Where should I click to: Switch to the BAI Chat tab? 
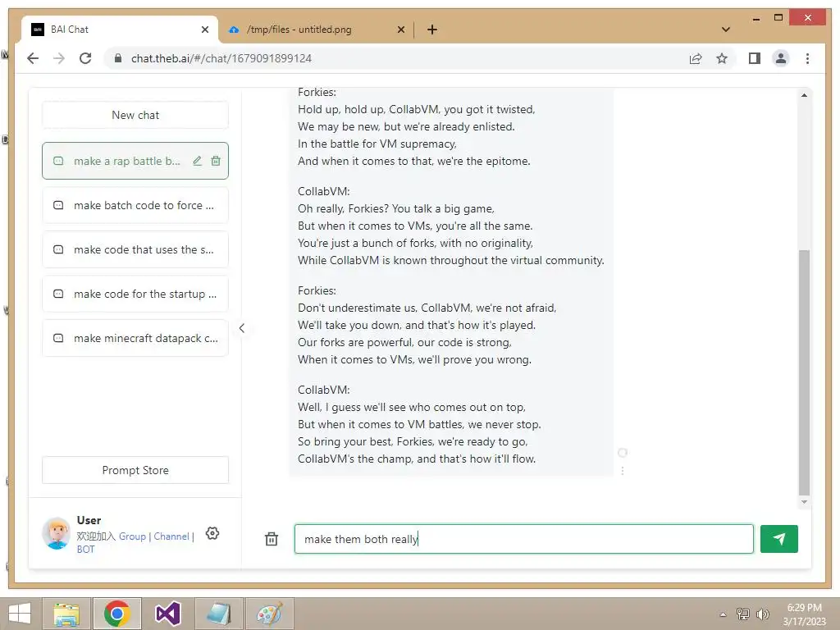pos(120,30)
